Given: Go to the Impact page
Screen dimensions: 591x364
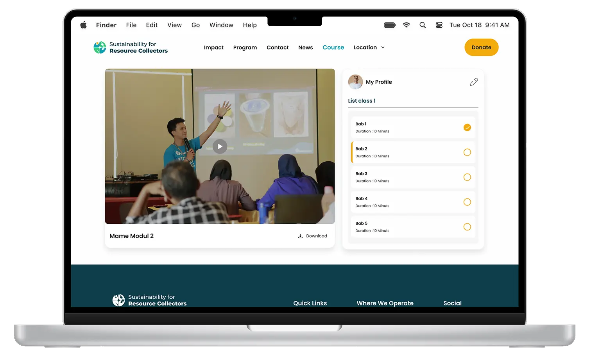Looking at the screenshot, I should click(x=213, y=48).
